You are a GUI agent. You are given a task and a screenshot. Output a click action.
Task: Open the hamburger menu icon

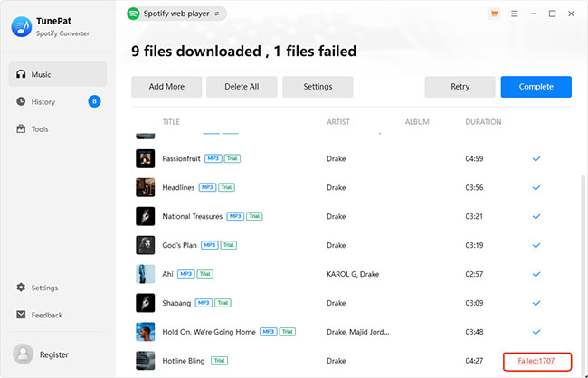[x=514, y=14]
